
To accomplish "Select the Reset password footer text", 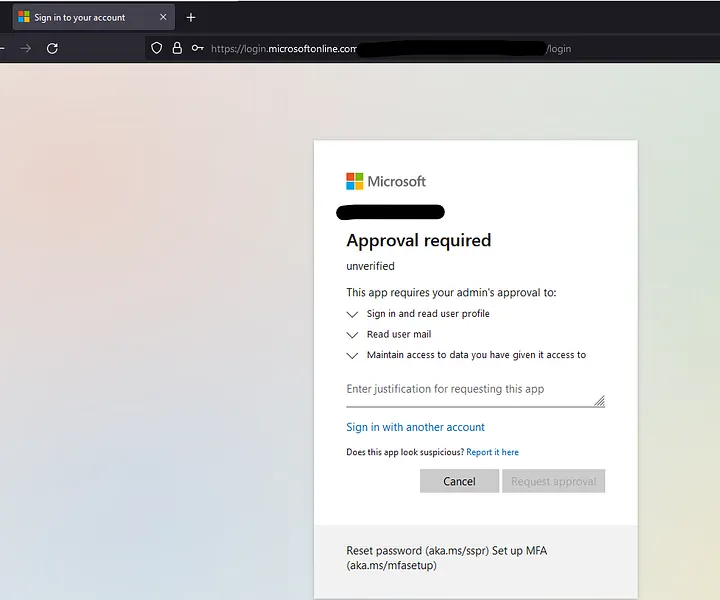I will [446, 558].
